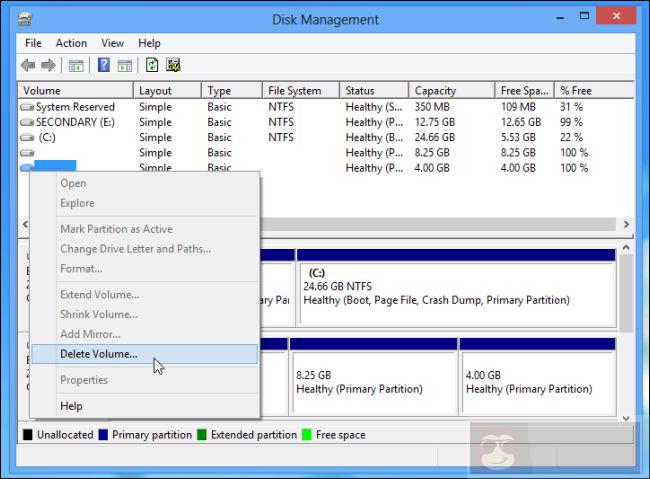The width and height of the screenshot is (650, 479).
Task: Click the Show/Hide Action Pane icon
Action: (x=125, y=66)
